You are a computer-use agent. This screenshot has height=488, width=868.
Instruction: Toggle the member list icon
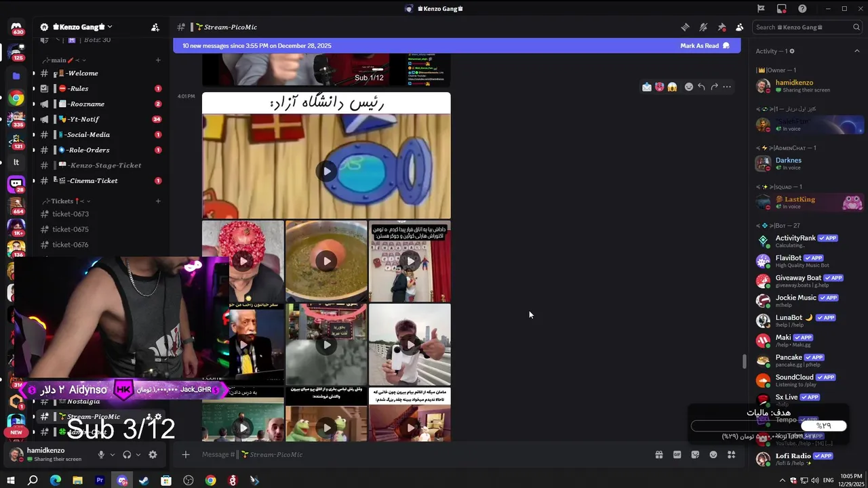coord(739,27)
